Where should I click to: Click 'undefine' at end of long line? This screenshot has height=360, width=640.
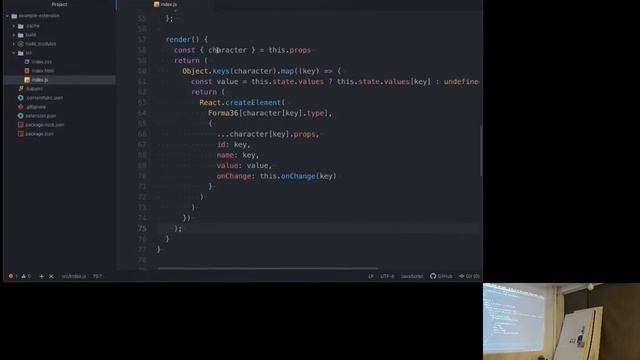(462, 82)
